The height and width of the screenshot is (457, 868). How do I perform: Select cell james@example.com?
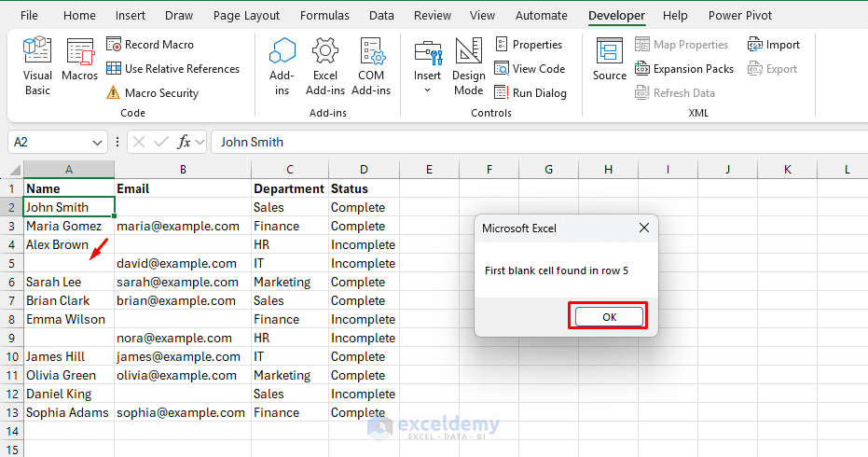183,356
